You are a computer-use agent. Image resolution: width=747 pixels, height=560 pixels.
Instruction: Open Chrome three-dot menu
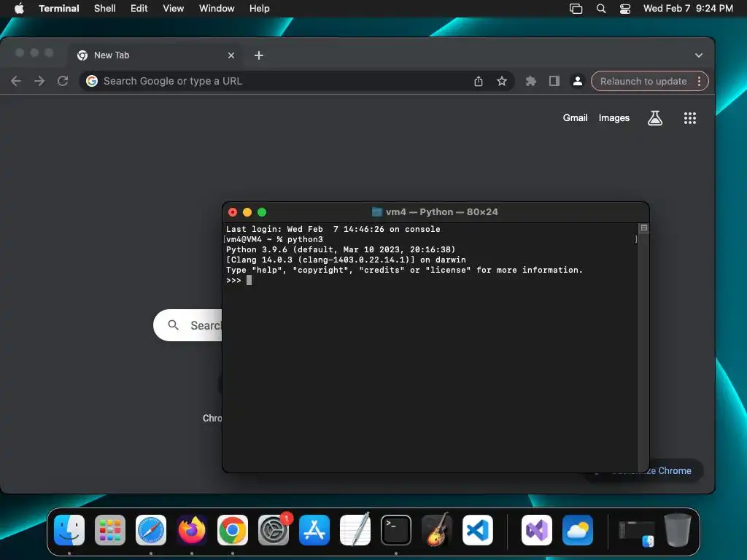coord(699,82)
